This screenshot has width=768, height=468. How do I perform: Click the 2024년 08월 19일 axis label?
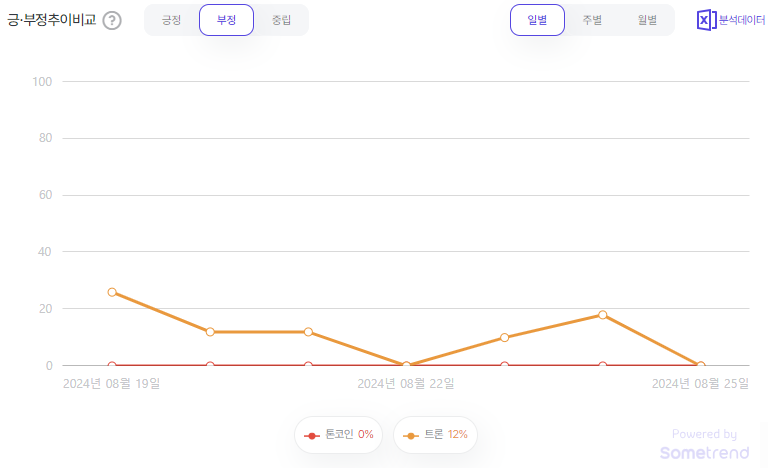point(111,383)
